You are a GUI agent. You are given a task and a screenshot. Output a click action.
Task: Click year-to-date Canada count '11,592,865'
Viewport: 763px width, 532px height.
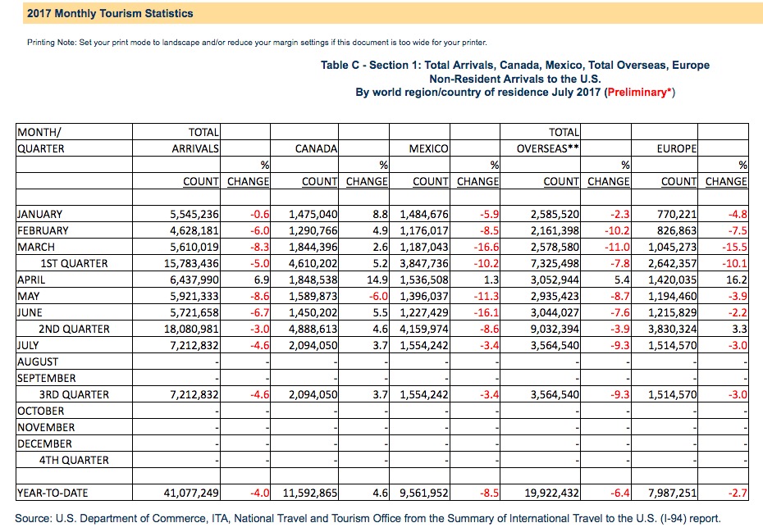tap(310, 493)
